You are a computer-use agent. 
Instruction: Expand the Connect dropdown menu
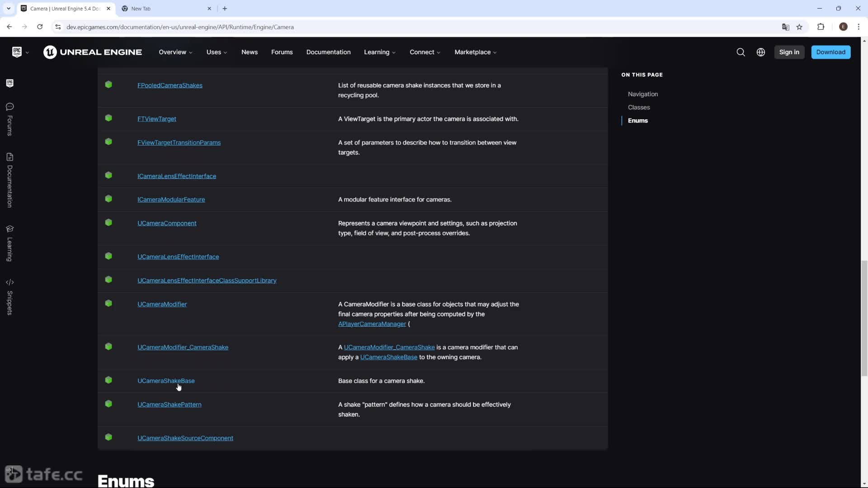[x=425, y=52]
